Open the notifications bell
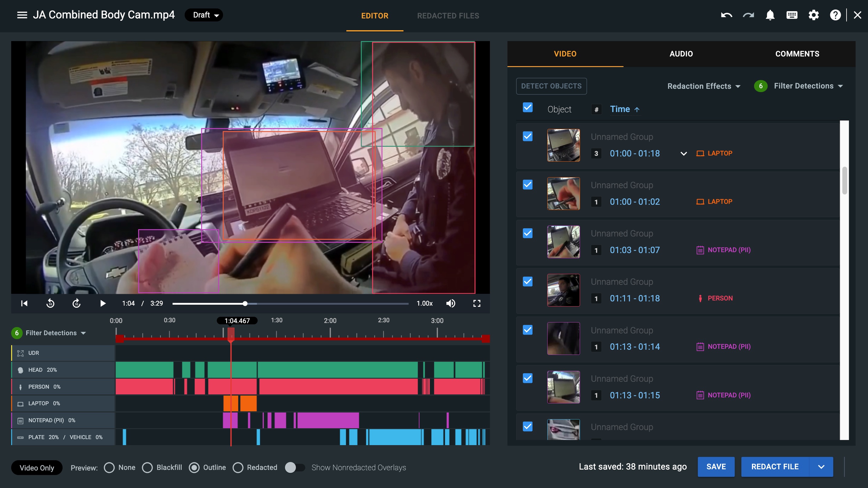Viewport: 868px width, 488px height. [x=770, y=15]
